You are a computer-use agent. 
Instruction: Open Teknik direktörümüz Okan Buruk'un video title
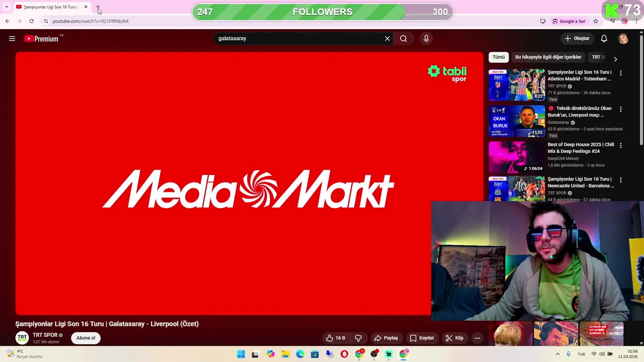[580, 112]
